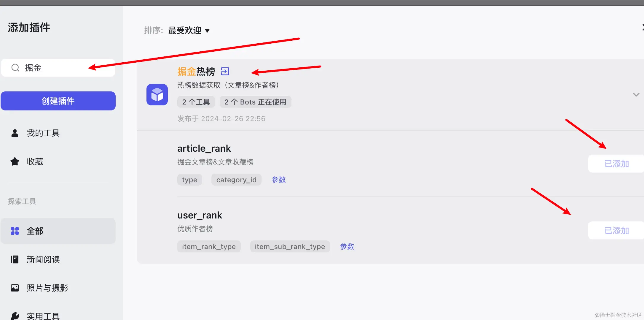Click the 优质作者榜 description

coord(195,229)
